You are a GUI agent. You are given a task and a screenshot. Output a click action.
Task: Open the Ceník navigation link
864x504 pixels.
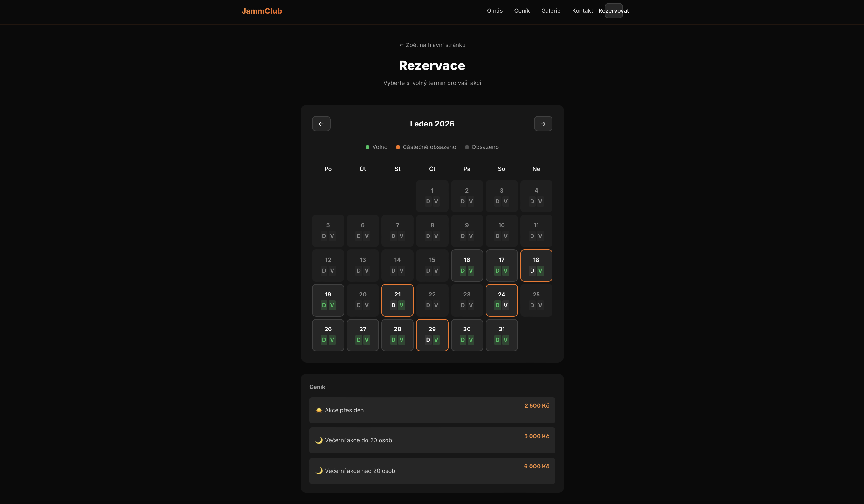[522, 10]
